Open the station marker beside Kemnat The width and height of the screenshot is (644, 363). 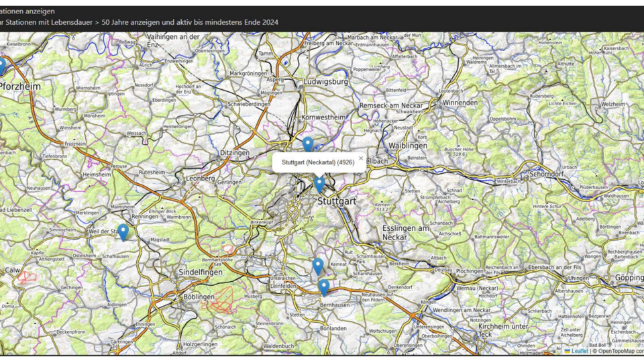[x=317, y=267]
